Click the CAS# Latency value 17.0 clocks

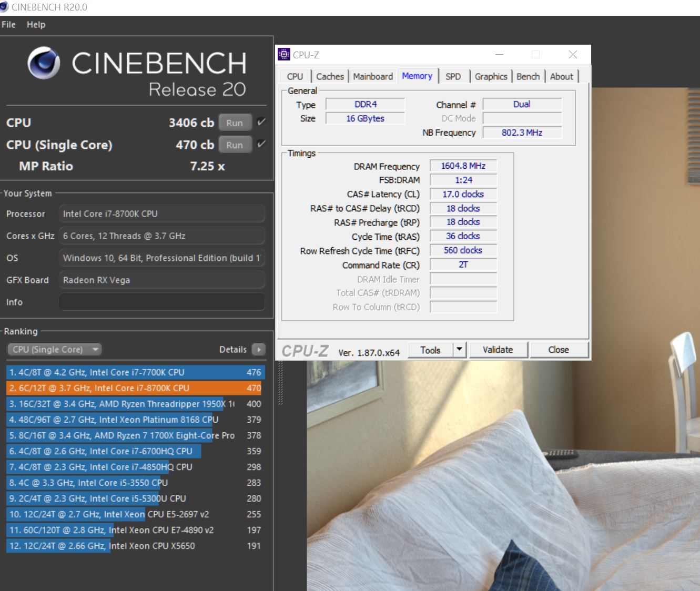[x=463, y=194]
